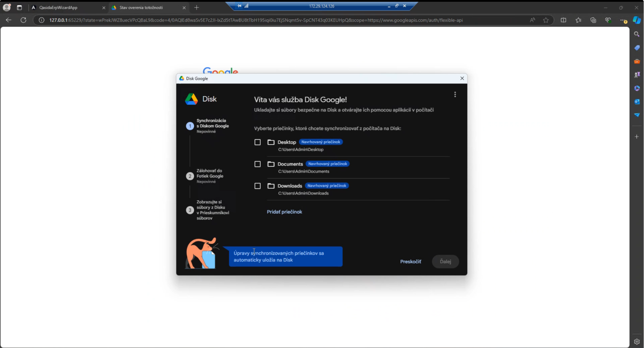Click the C:\Users\Admin\Downloads path text
644x348 pixels.
coord(303,193)
